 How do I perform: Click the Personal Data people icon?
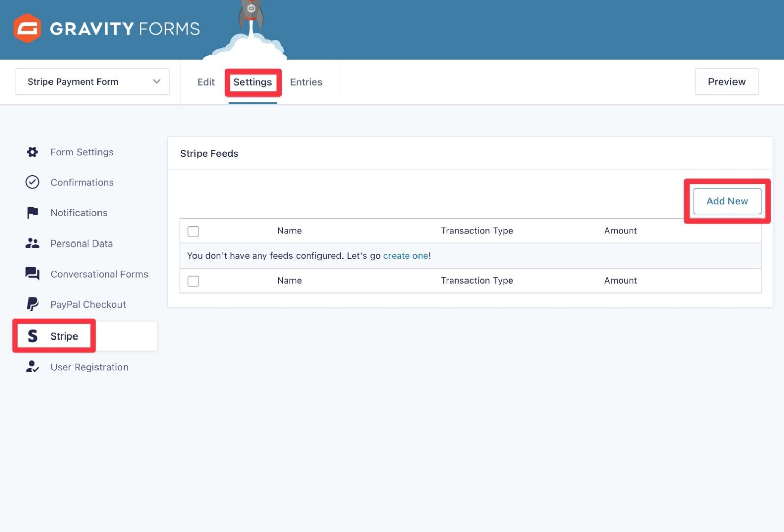coord(32,244)
